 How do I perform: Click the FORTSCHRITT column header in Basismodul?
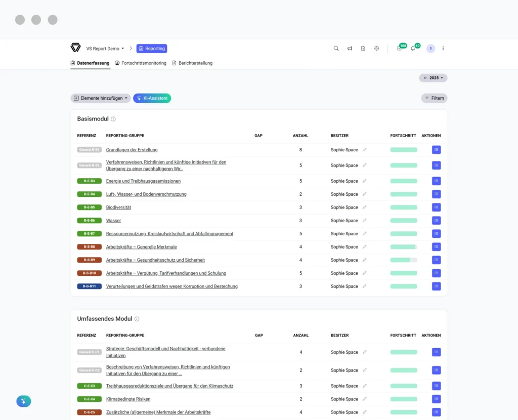click(403, 136)
